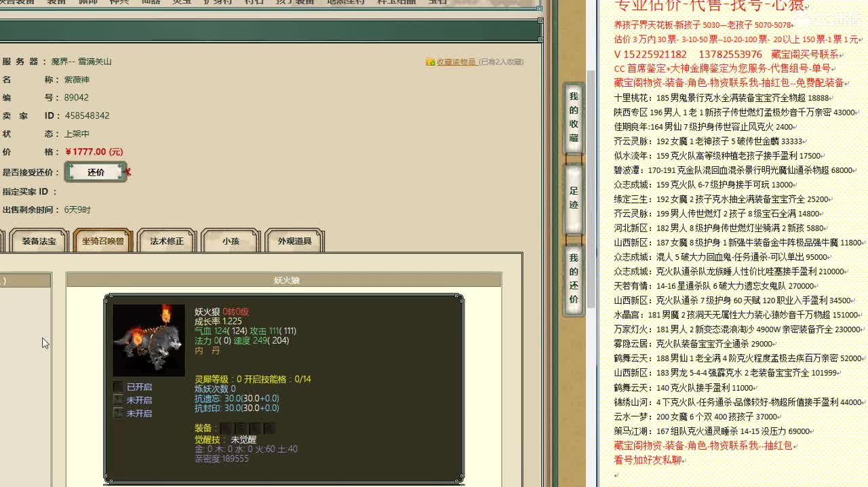Click the 似水流年 159克火队 listing line
The height and width of the screenshot is (487, 868).
point(719,155)
